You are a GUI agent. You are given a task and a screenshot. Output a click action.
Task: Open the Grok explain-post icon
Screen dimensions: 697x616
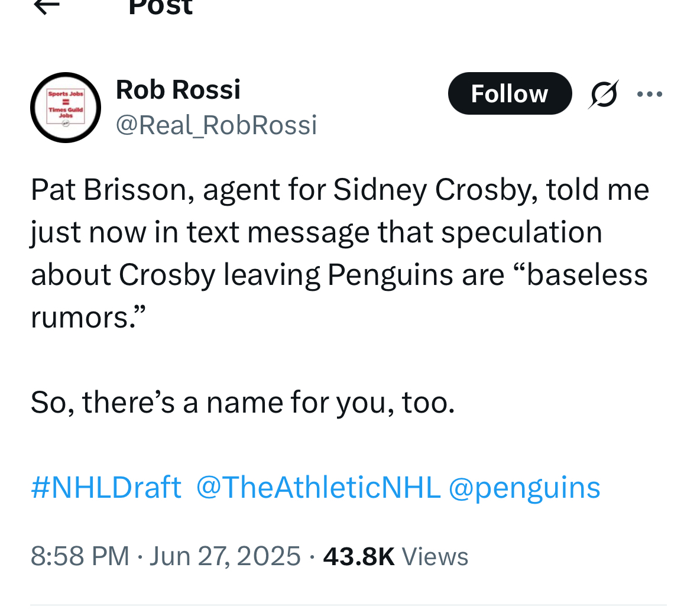[603, 94]
